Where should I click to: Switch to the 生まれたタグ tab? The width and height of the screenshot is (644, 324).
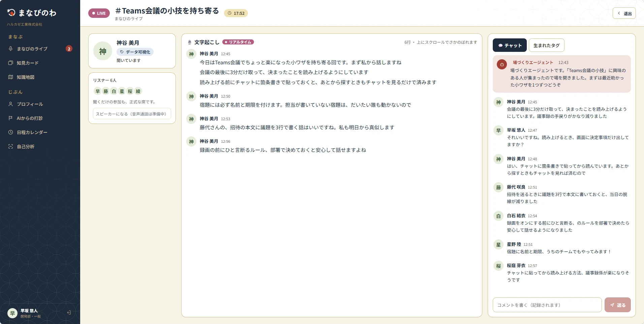(x=546, y=45)
